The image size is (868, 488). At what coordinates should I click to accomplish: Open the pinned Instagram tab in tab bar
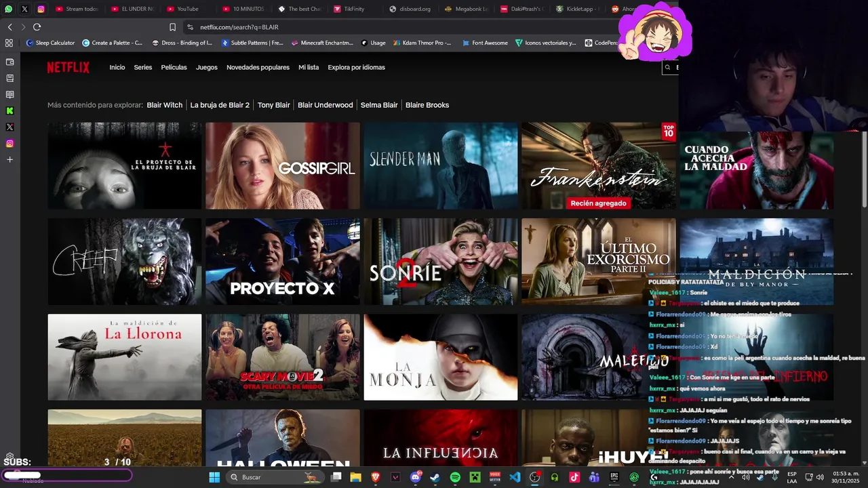click(x=41, y=9)
